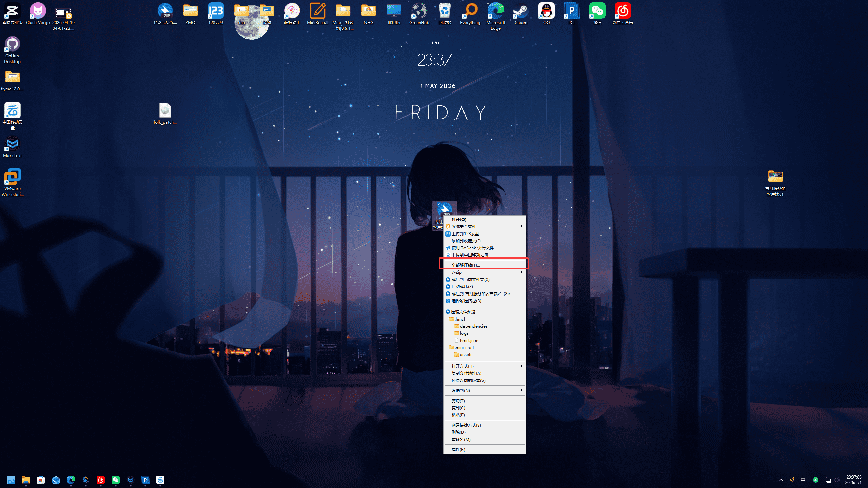The image size is (868, 488).
Task: Select the 中国移动云盘 desktop shortcut
Action: tap(13, 116)
